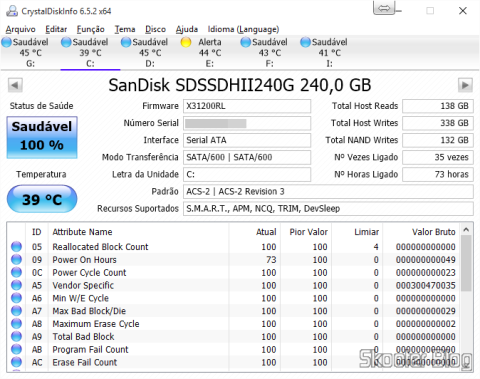This screenshot has height=379, width=480.
Task: Open the Arquivo menu
Action: pos(20,29)
